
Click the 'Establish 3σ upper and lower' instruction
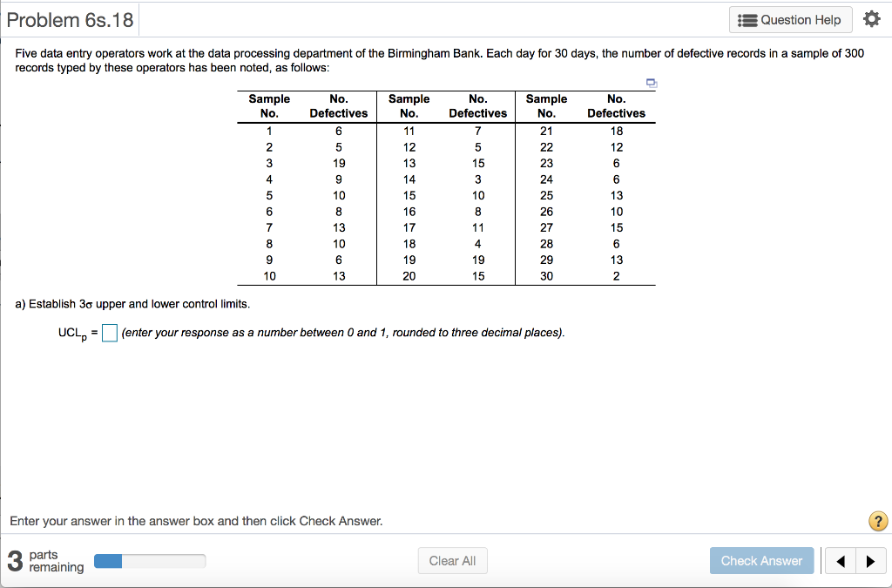132,304
